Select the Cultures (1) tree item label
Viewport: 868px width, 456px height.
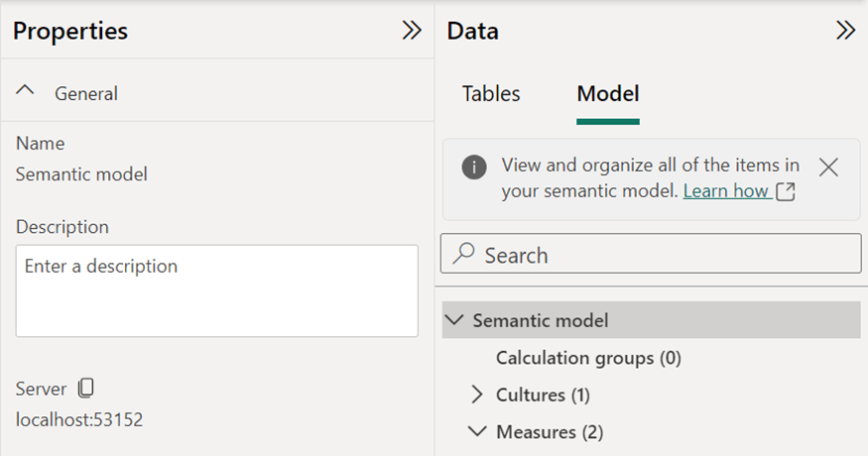[543, 396]
